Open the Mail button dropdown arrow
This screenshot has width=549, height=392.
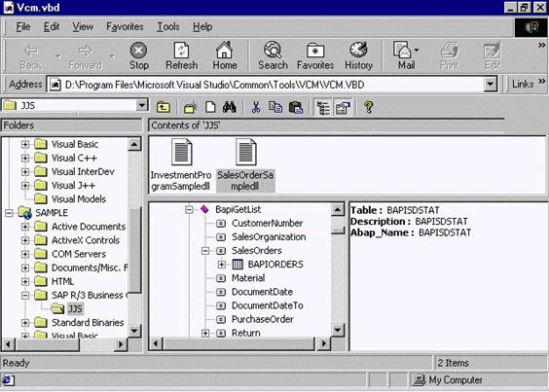[x=417, y=50]
